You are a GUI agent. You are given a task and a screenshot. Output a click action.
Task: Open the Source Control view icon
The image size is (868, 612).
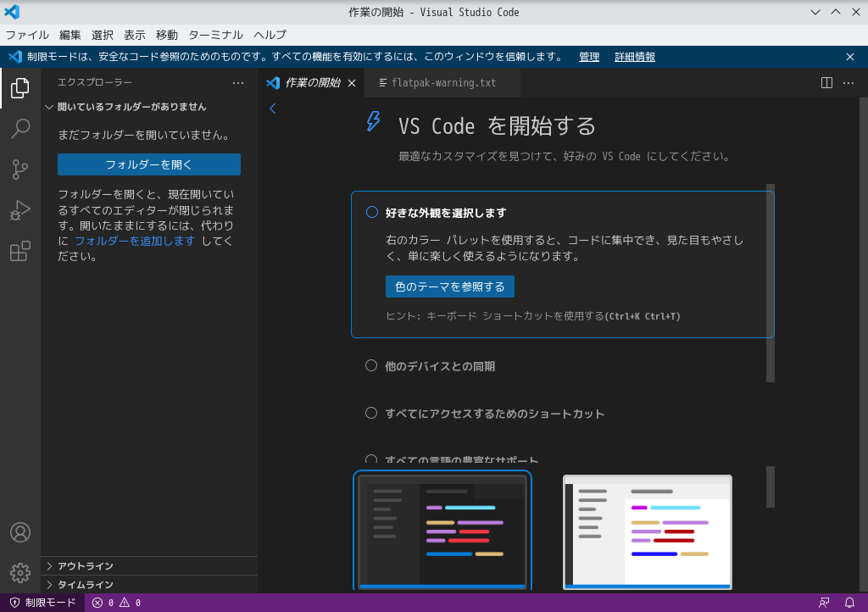(x=20, y=170)
